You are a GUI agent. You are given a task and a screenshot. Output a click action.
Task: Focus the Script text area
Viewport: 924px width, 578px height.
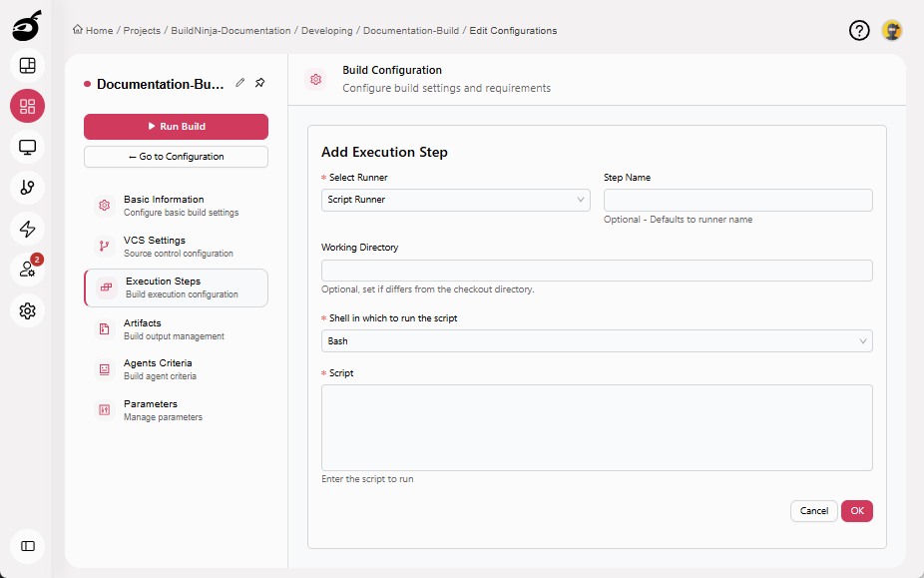597,427
